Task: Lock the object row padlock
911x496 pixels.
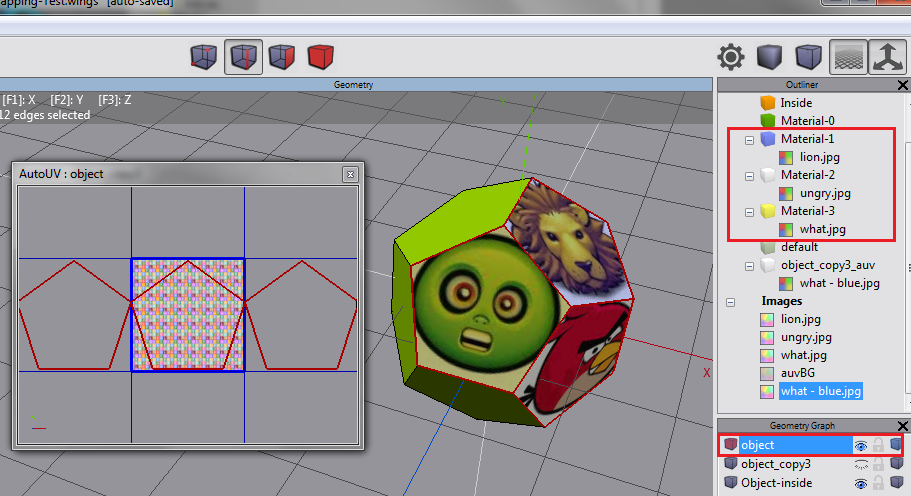Action: pyautogui.click(x=878, y=445)
